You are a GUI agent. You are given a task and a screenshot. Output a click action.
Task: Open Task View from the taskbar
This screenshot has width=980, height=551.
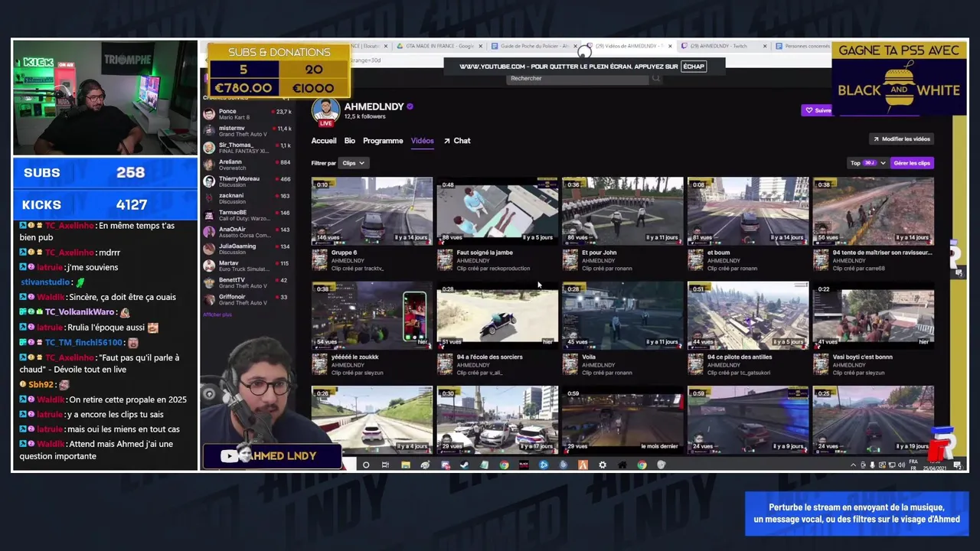tap(385, 465)
